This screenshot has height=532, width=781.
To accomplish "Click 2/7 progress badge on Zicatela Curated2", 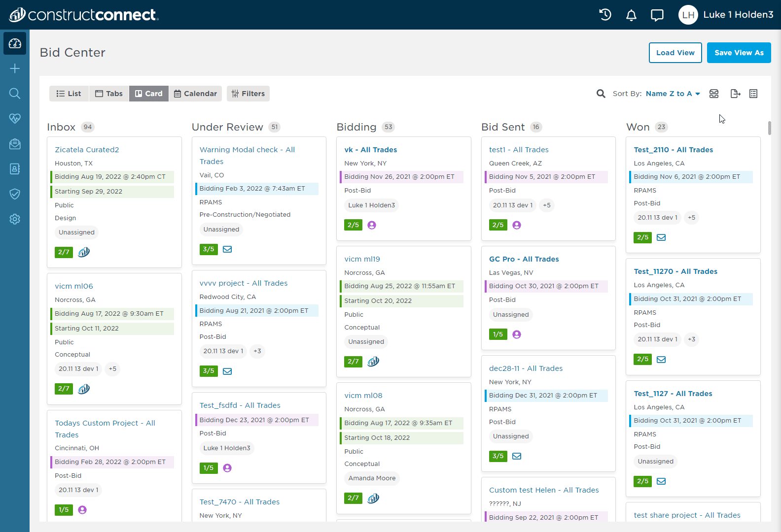I will 64,252.
